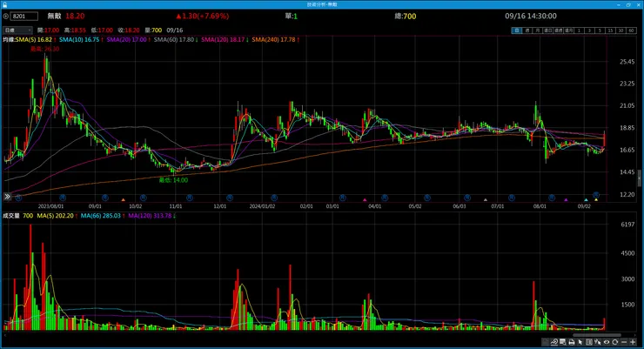Click the crosshair cursor tool icon
The width and height of the screenshot is (644, 349).
pos(598,342)
